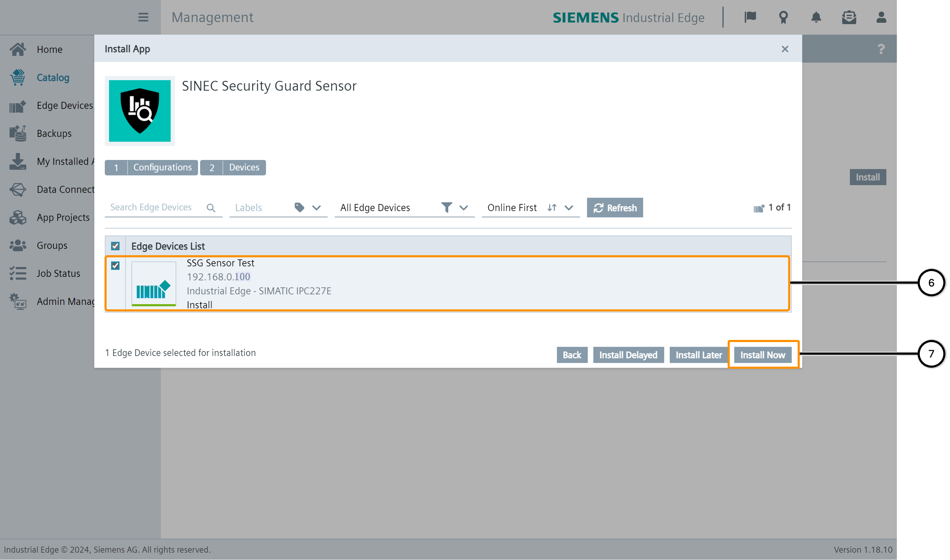This screenshot has width=950, height=560.
Task: Open the Job Status sidebar icon
Action: point(18,273)
